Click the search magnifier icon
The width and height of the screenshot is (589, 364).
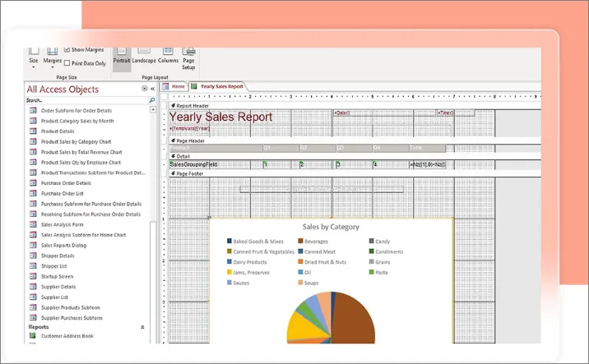click(151, 100)
